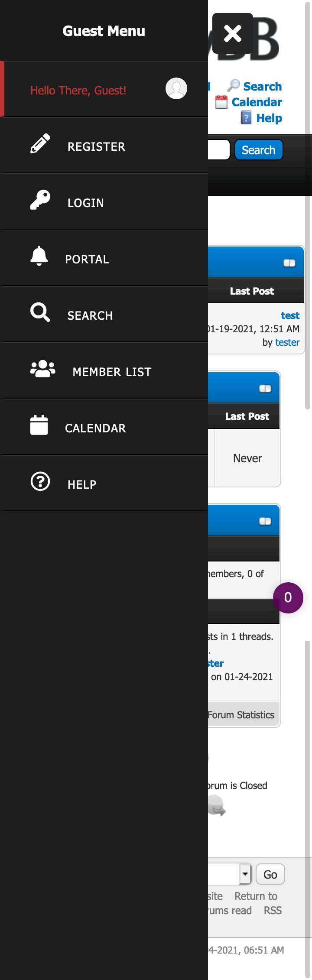The height and width of the screenshot is (980, 312).
Task: Click the search input field in header
Action: tap(218, 150)
